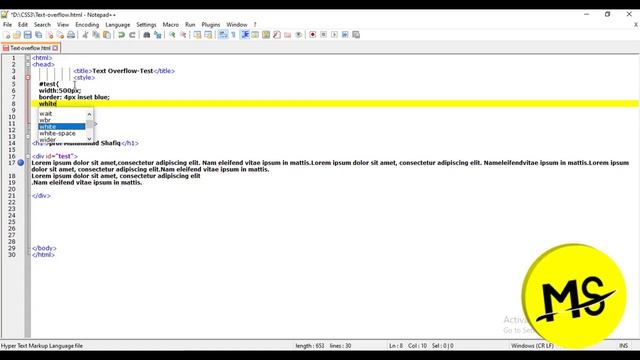Collapse the red style fold marker on line 4
640x360 pixels.
[x=28, y=78]
